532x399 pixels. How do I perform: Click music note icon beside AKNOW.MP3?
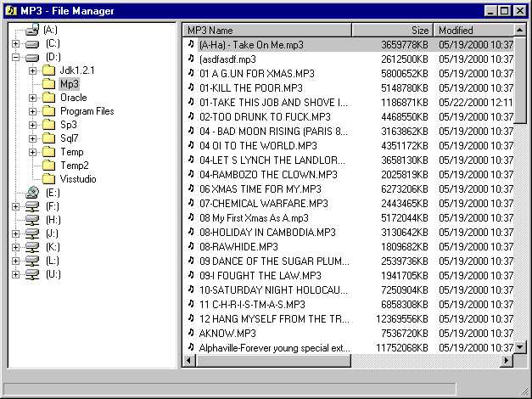coord(191,333)
